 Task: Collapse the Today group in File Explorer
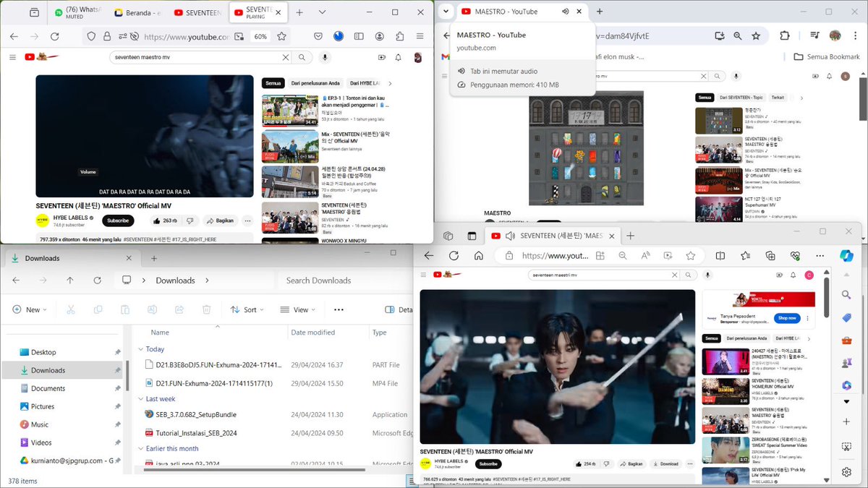pyautogui.click(x=141, y=349)
